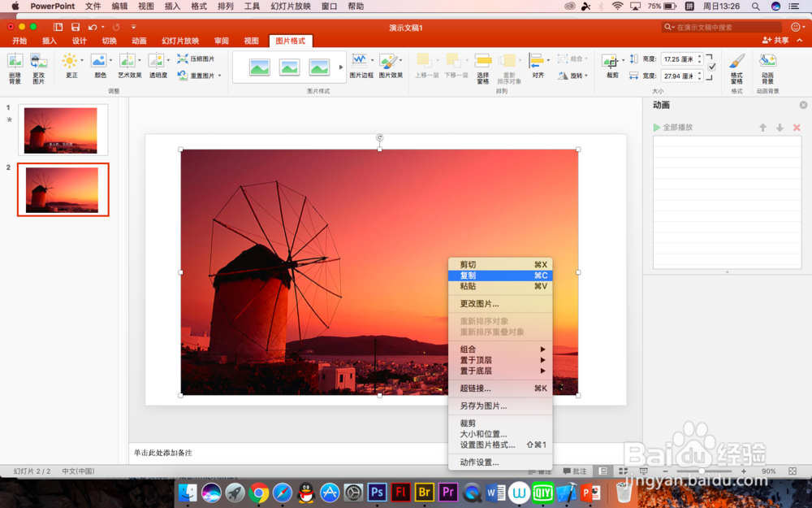
Task: Click Reset Picture (重置图片) icon
Action: pos(183,76)
